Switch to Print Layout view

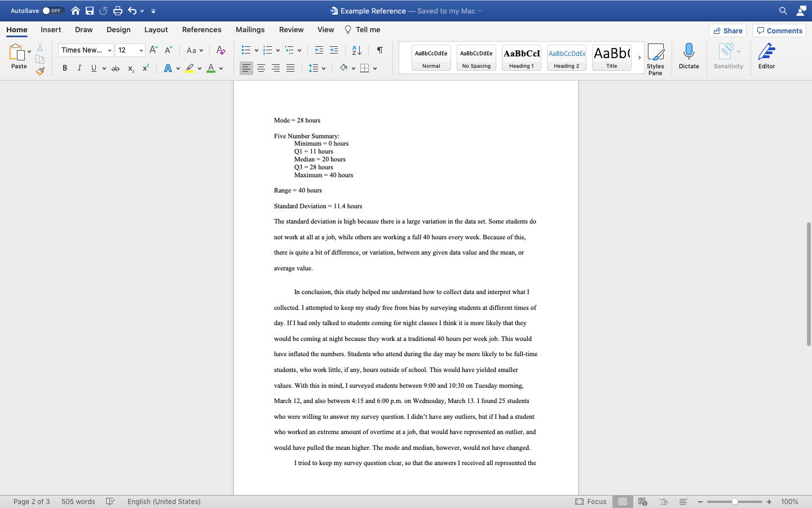[623, 501]
